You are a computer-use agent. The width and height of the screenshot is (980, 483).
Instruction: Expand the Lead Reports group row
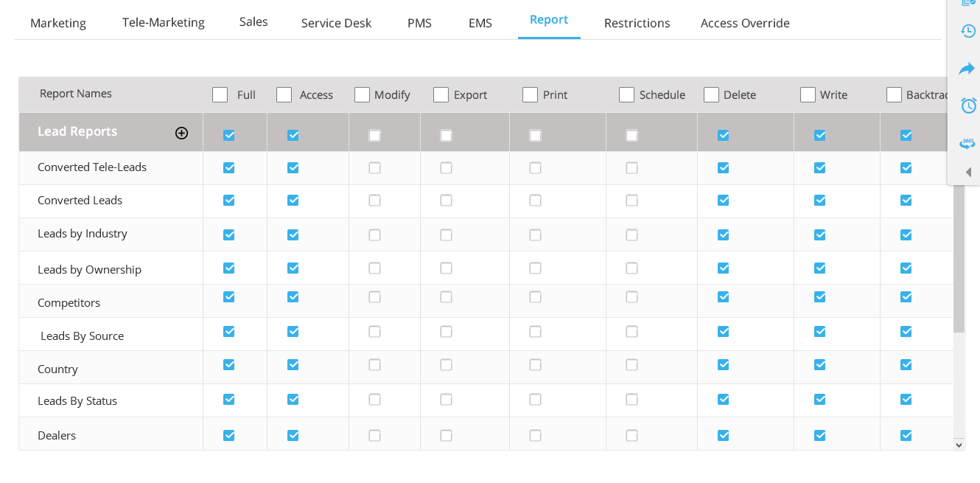[x=77, y=131]
